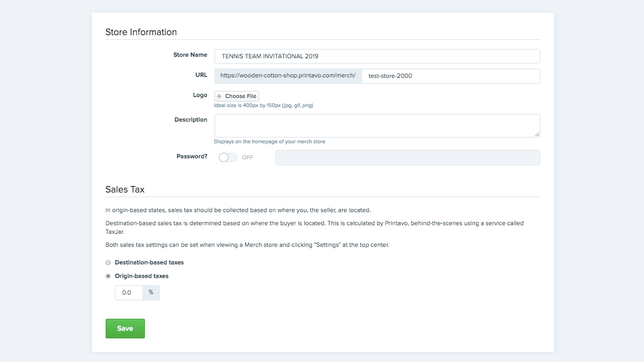Select the Destination-based taxes radio button

[x=108, y=262]
